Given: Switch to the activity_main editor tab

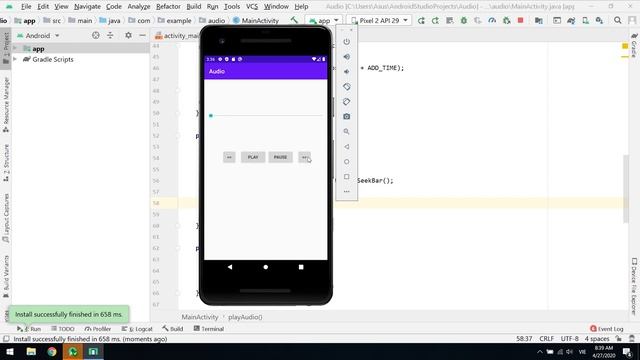Looking at the screenshot, I should coord(177,36).
